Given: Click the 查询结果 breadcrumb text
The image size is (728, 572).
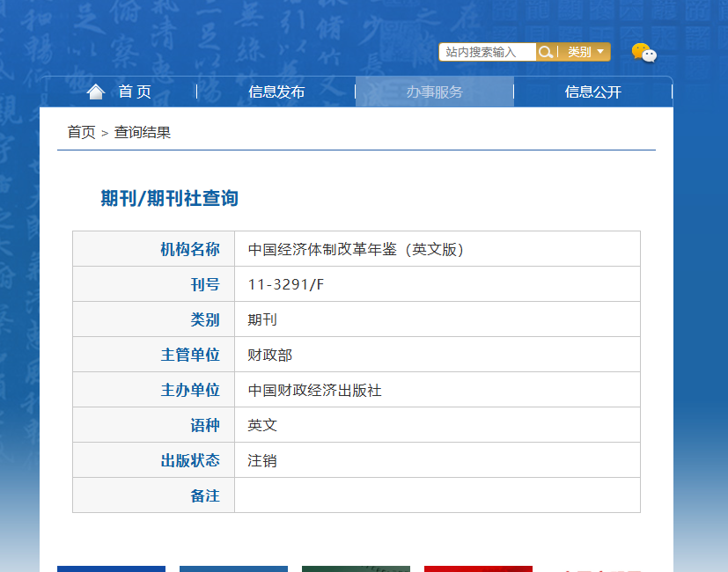Looking at the screenshot, I should 143,132.
